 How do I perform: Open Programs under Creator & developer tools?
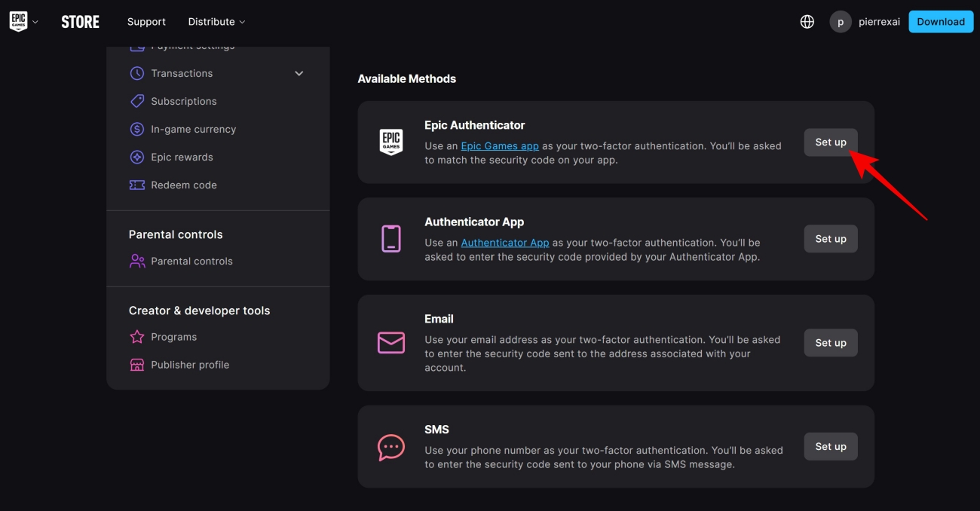173,337
